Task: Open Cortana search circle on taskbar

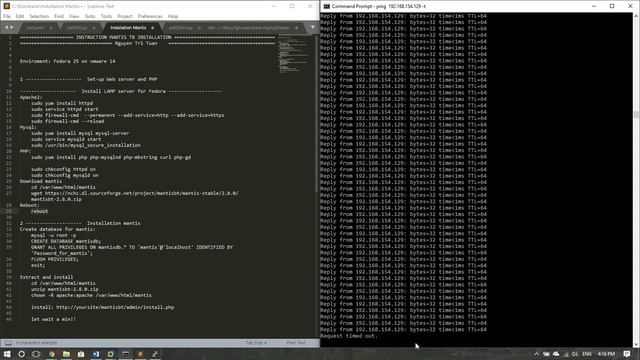Action: coord(22,354)
